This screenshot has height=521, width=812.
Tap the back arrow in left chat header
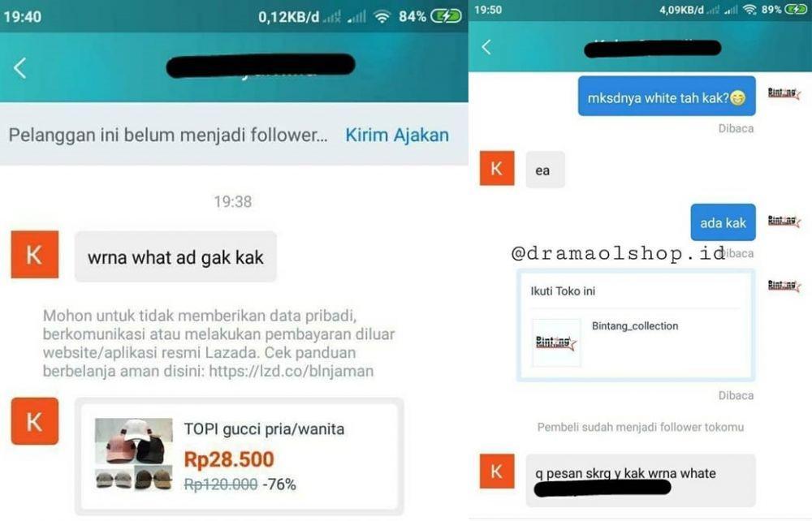coord(19,68)
